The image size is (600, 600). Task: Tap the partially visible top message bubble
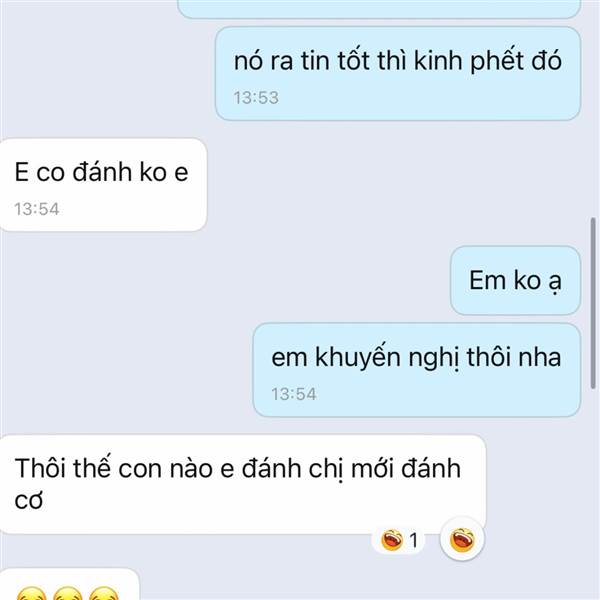[379, 8]
